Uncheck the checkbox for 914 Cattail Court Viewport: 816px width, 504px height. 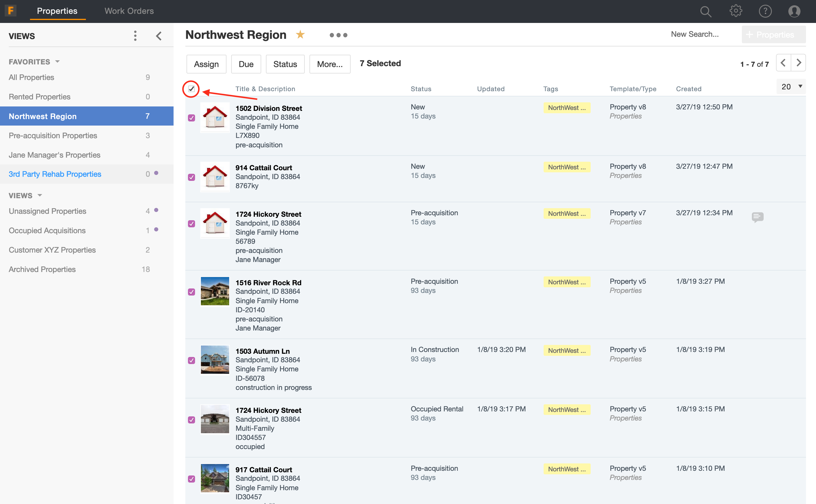(x=191, y=177)
